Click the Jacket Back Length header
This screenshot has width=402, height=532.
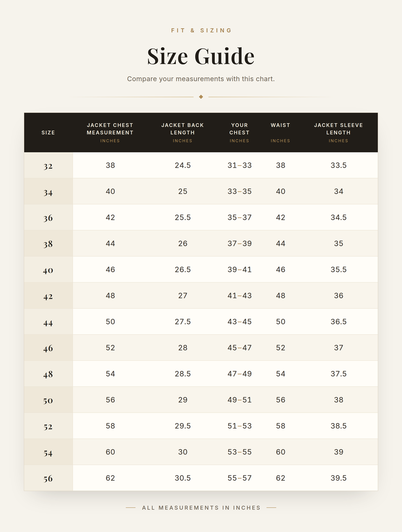coord(183,133)
